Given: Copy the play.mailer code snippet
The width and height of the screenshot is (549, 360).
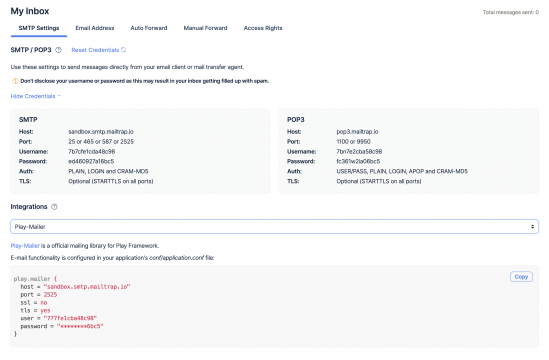Looking at the screenshot, I should click(x=521, y=277).
